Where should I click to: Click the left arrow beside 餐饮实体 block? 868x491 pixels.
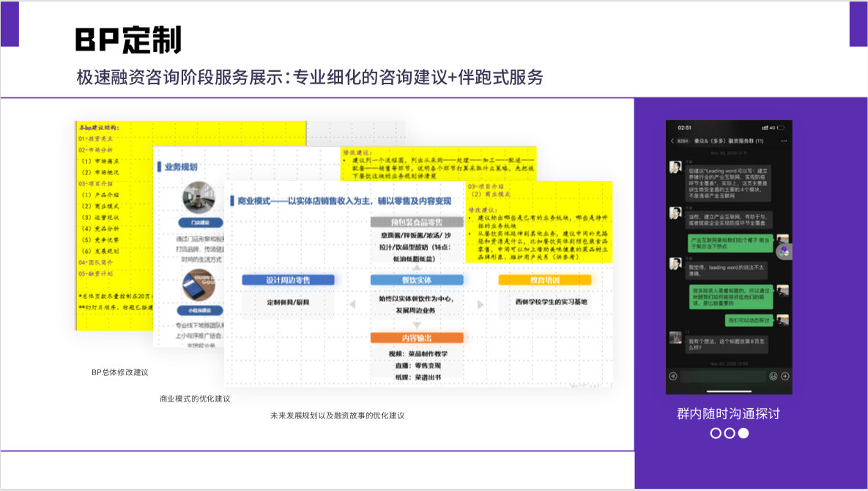pyautogui.click(x=352, y=303)
